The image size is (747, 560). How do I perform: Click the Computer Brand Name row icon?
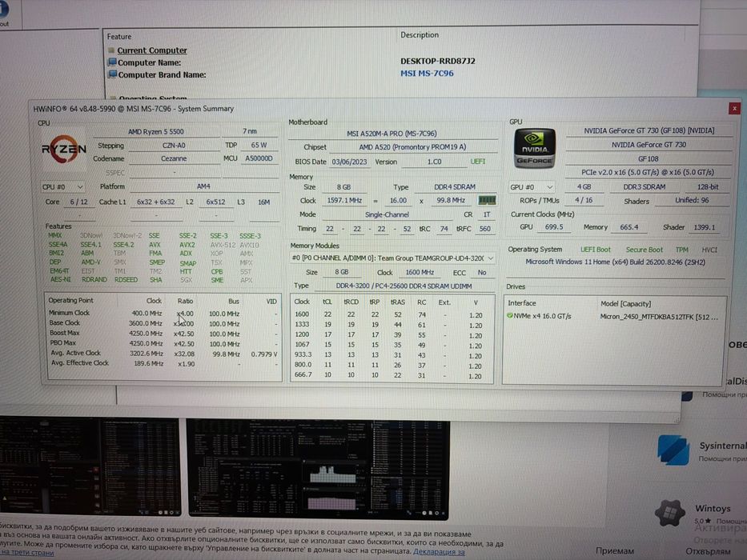[112, 74]
